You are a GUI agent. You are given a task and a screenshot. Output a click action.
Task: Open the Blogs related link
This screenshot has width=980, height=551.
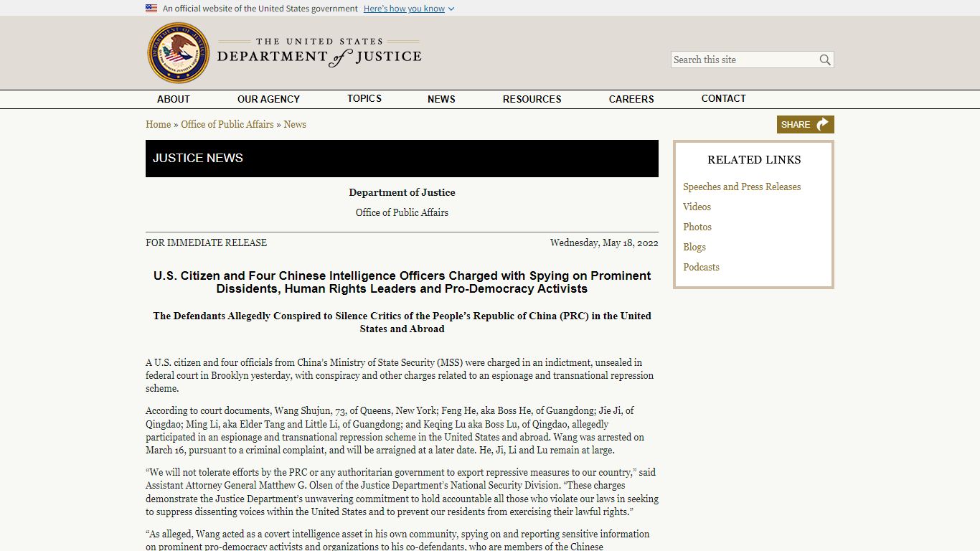694,247
